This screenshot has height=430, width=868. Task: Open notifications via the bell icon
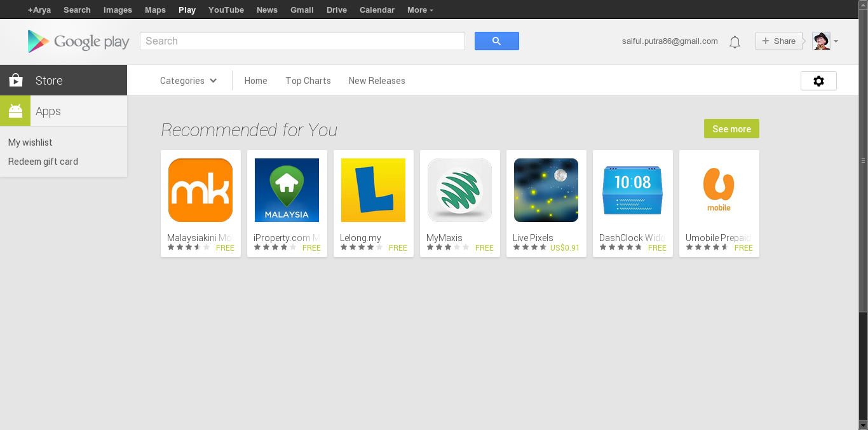pyautogui.click(x=735, y=41)
